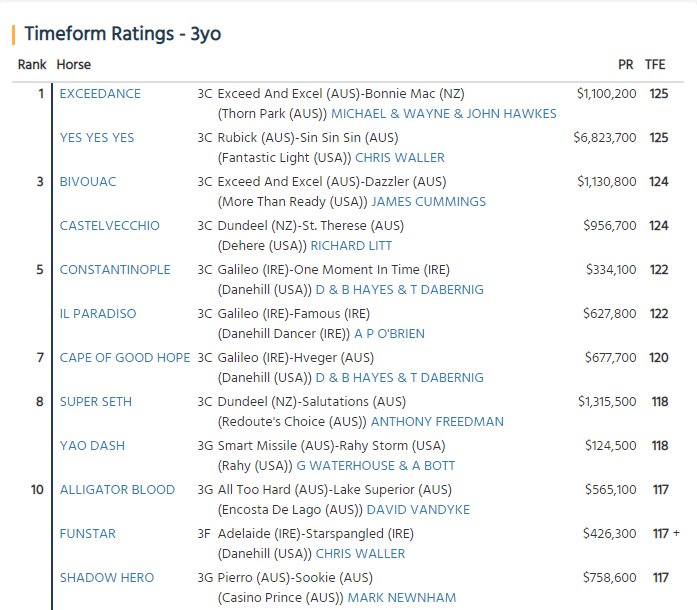Viewport: 697px width, 610px height.
Task: Open CHRIS WALLER trainer link beside Fantastic Light
Action: click(x=400, y=158)
